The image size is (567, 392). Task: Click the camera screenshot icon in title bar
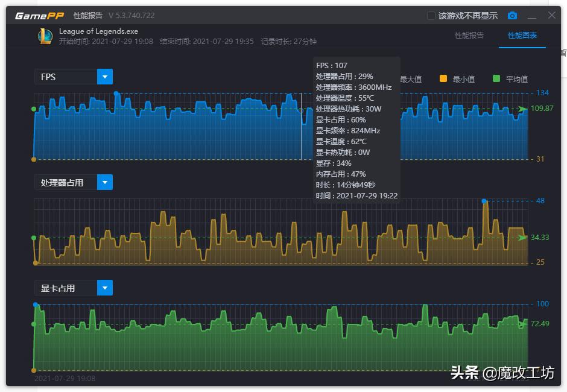coord(512,15)
